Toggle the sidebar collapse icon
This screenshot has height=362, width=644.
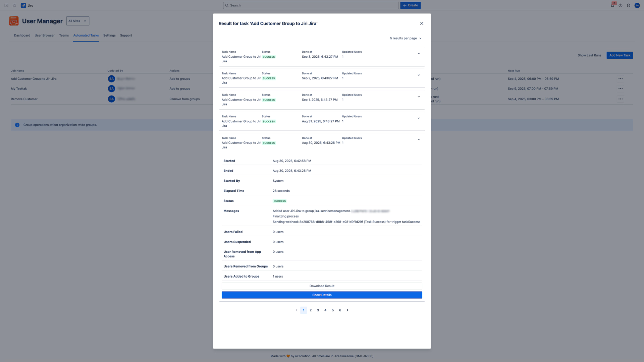(6, 5)
